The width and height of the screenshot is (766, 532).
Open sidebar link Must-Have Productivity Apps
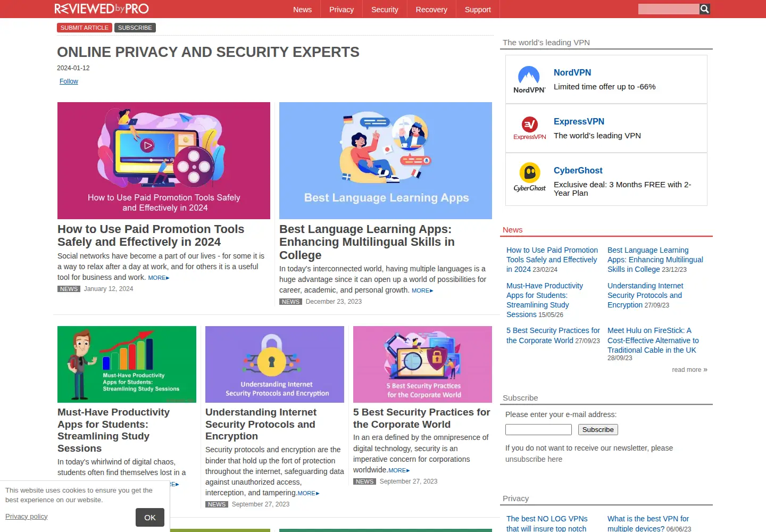click(x=545, y=300)
